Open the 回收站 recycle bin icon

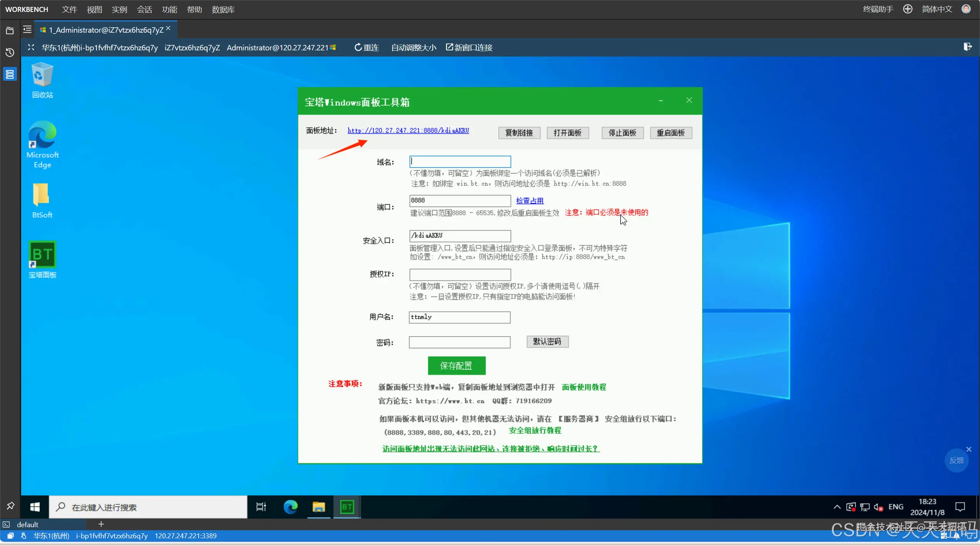[42, 75]
